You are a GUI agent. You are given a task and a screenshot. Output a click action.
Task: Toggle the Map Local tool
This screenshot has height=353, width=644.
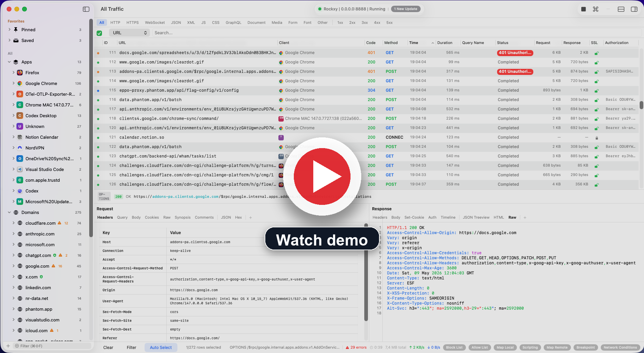[505, 348]
